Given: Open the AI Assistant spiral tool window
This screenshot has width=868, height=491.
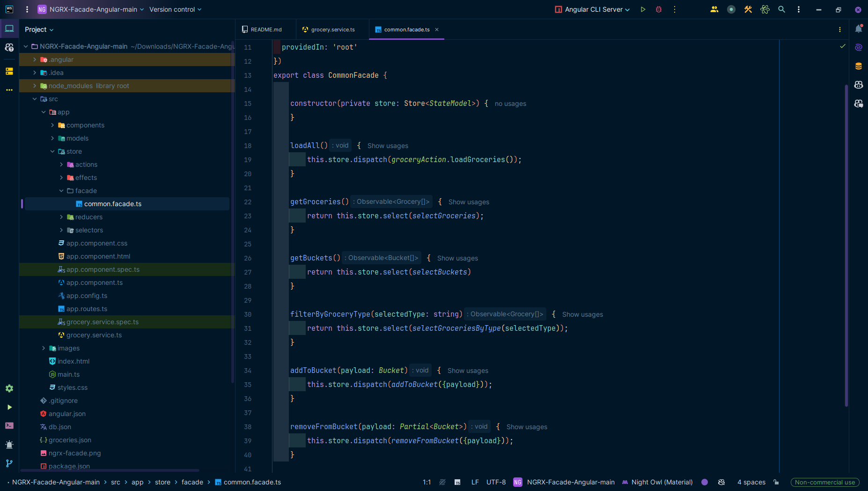Looking at the screenshot, I should coord(859,47).
